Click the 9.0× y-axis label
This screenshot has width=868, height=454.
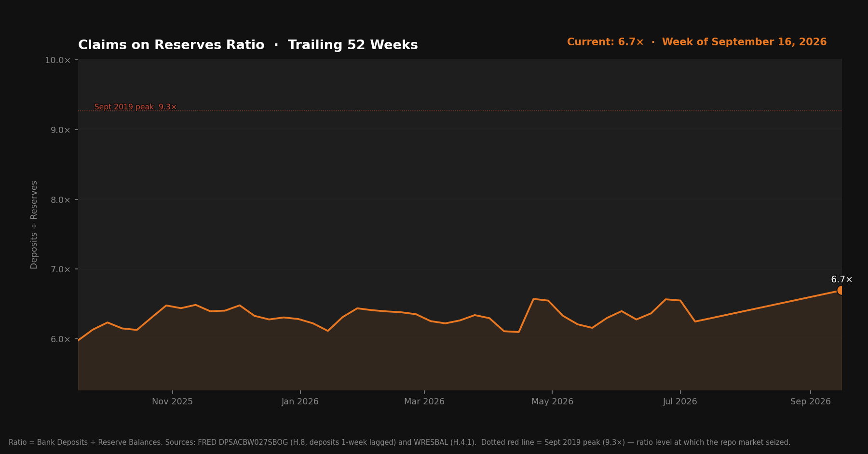click(60, 130)
